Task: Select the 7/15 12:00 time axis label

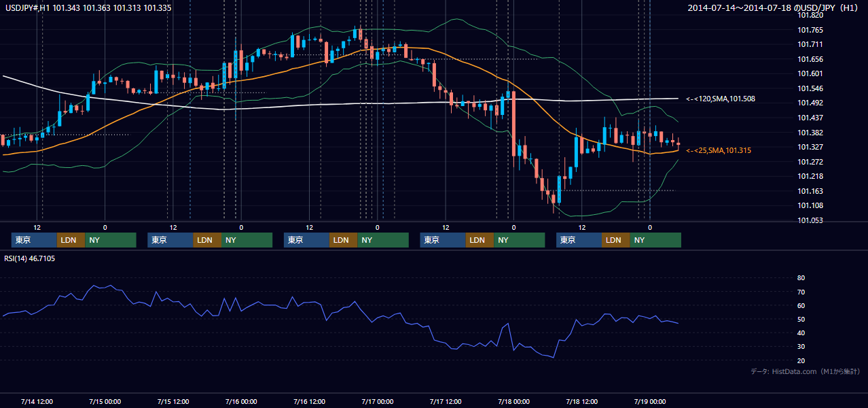Action: coord(173,402)
